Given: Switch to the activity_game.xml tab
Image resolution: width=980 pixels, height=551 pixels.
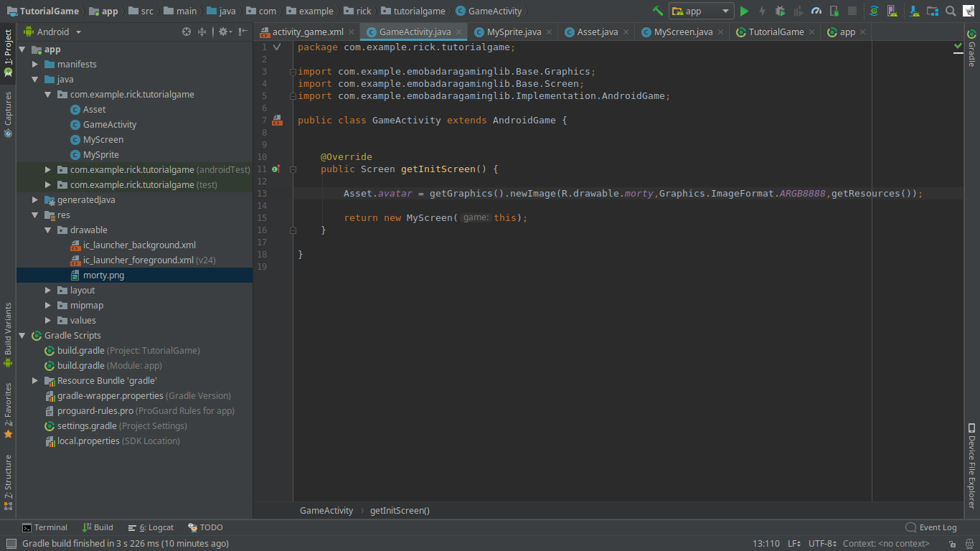Looking at the screenshot, I should pos(307,32).
